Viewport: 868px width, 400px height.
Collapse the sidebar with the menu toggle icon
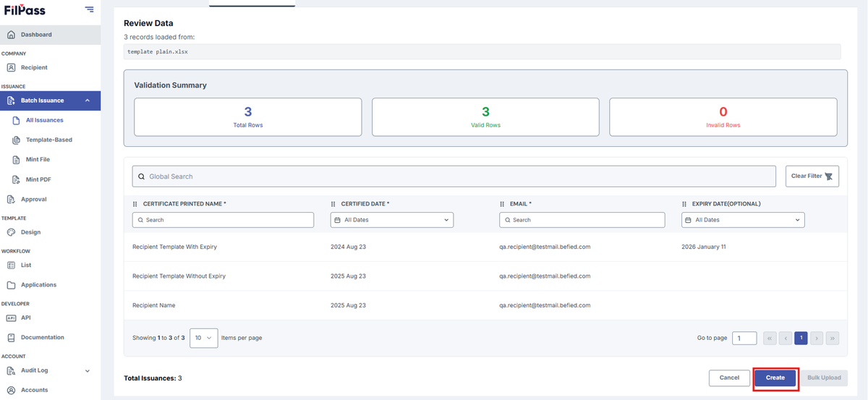(89, 9)
